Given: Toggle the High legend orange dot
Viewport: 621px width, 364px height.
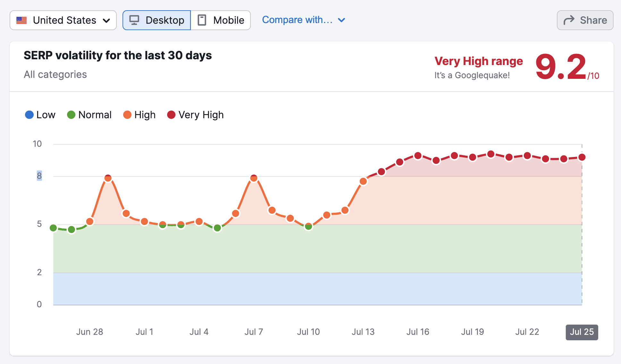Looking at the screenshot, I should [x=127, y=115].
